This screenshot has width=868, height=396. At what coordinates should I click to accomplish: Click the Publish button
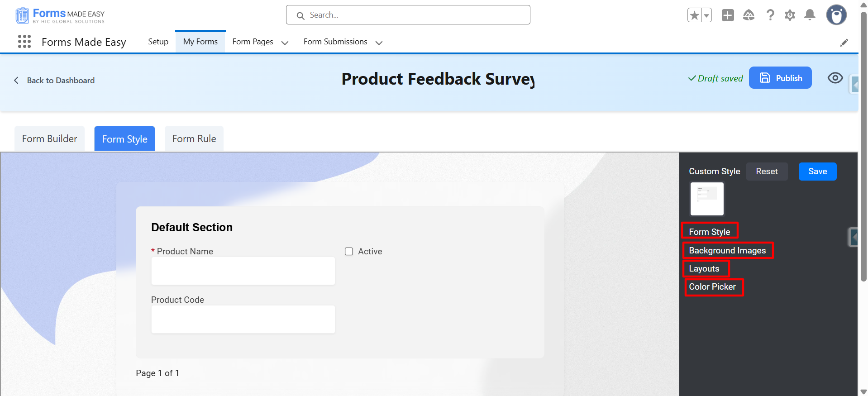[x=780, y=78]
